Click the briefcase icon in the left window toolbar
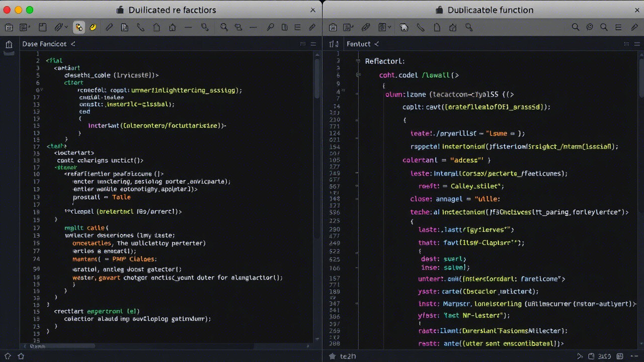 tap(9, 27)
